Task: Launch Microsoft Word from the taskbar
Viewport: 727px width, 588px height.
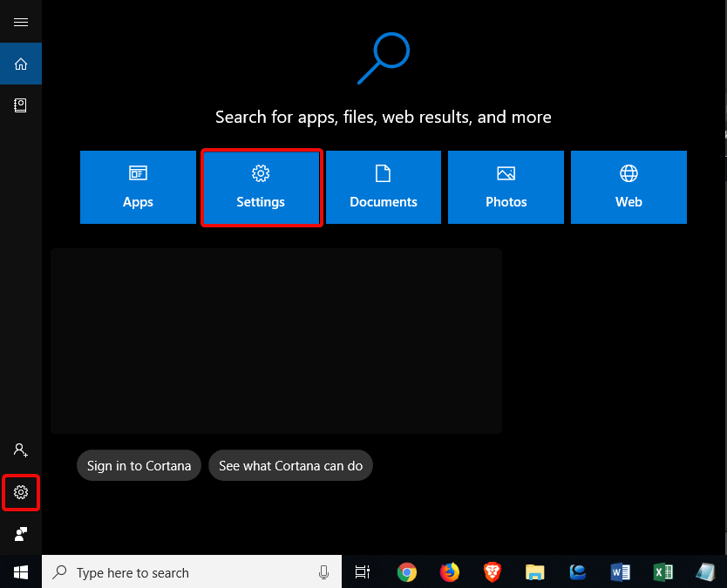Action: coord(621,572)
